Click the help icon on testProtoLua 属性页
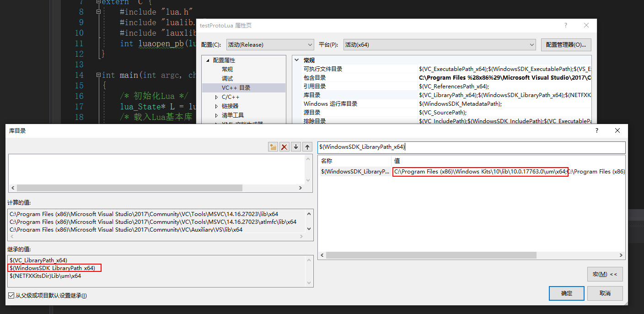This screenshot has height=314, width=644. [x=565, y=26]
